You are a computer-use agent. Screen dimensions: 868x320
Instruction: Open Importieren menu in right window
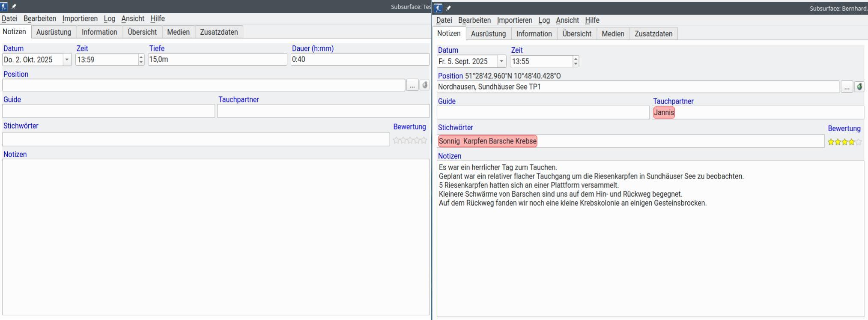[x=515, y=20]
